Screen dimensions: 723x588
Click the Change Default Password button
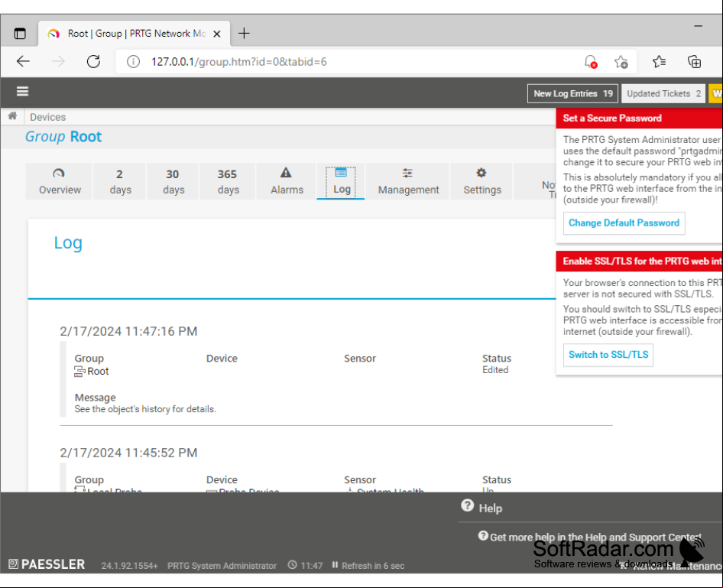tap(624, 223)
